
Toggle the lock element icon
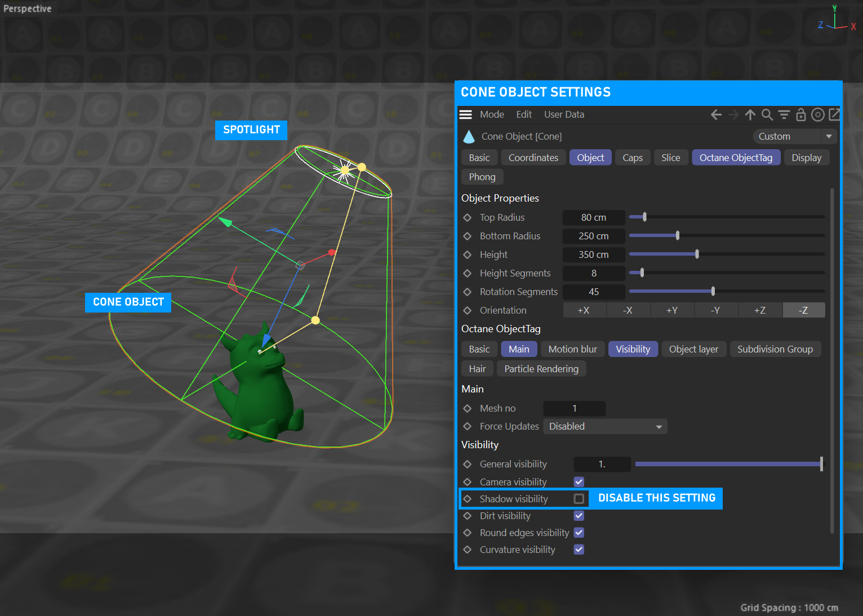[800, 115]
